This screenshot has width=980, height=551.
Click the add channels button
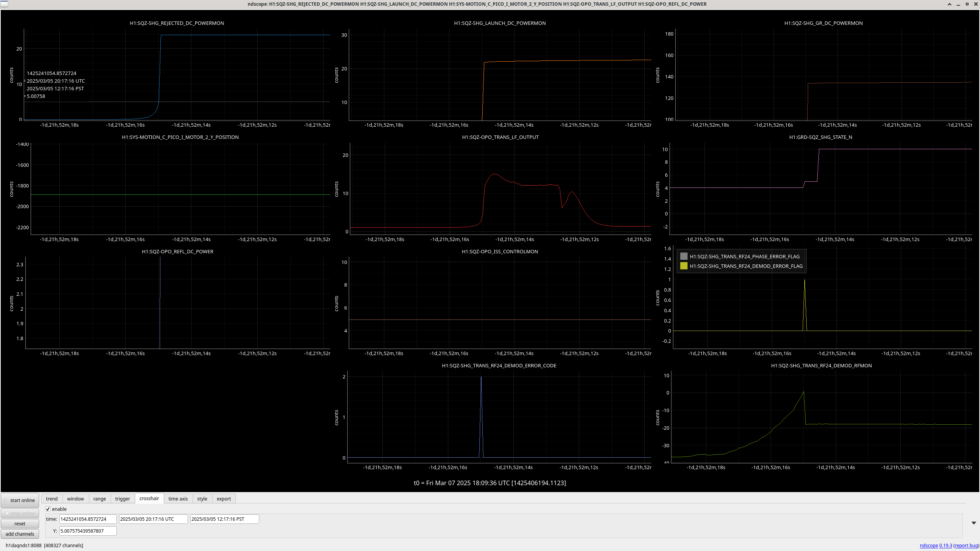tap(20, 534)
